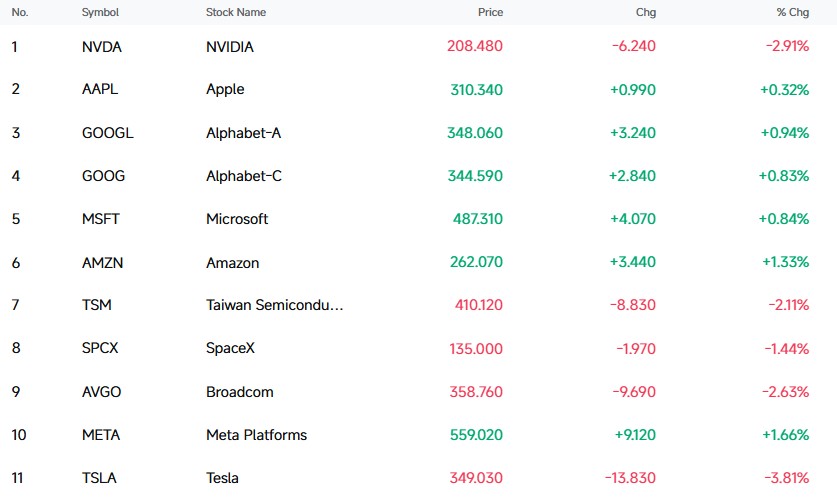Click the No. column header

pyautogui.click(x=20, y=12)
